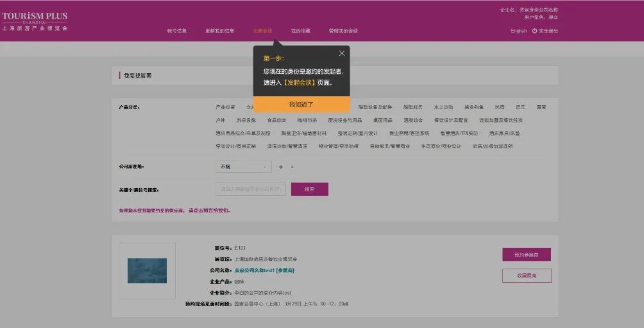644x328 pixels.
Task: Select the 游乐设施 product category
Action: (246, 121)
